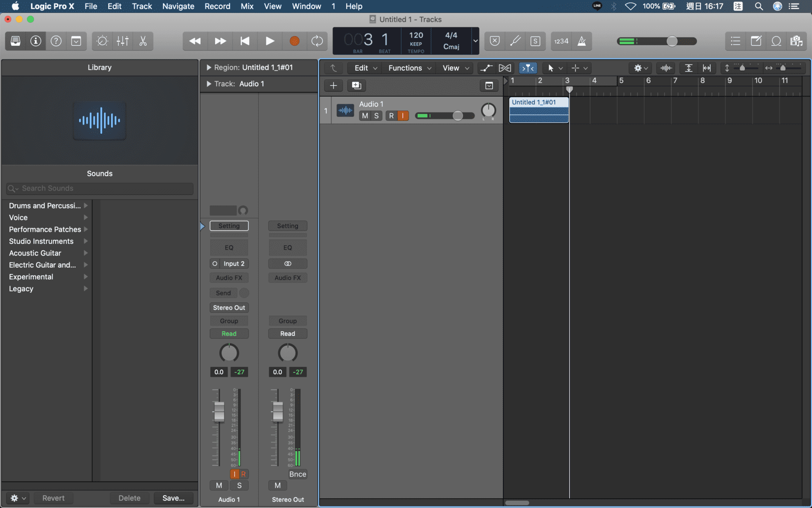
Task: Open List Editors button
Action: [x=735, y=41]
